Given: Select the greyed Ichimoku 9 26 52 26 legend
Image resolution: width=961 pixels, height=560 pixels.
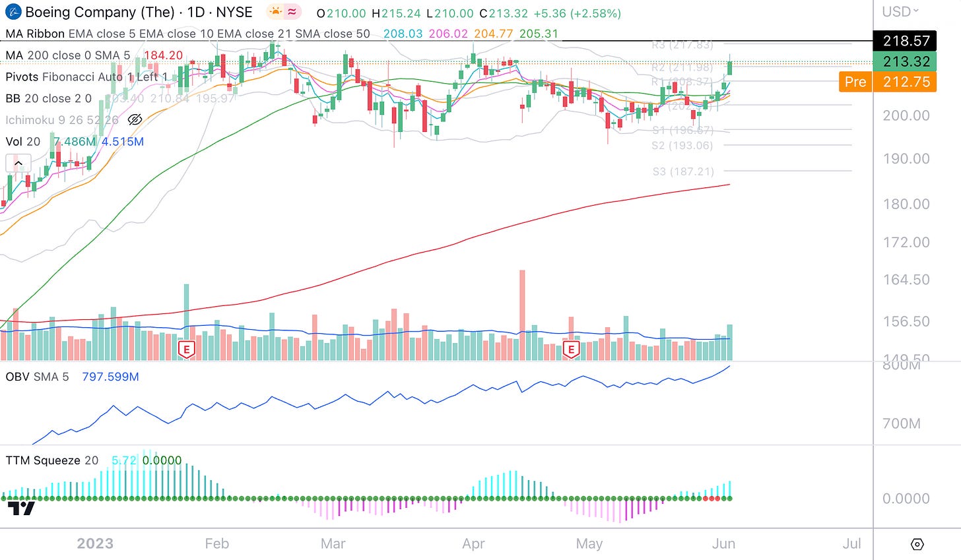Looking at the screenshot, I should point(62,120).
